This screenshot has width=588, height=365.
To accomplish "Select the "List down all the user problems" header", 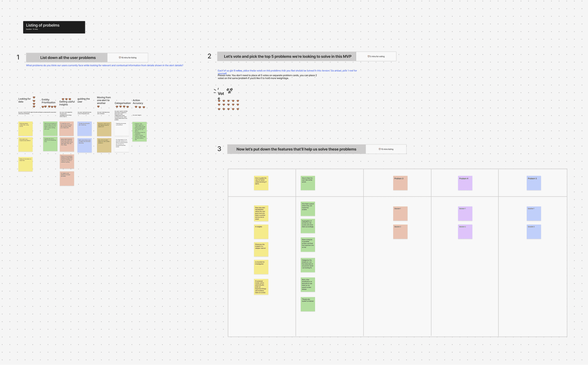I will 67,57.
